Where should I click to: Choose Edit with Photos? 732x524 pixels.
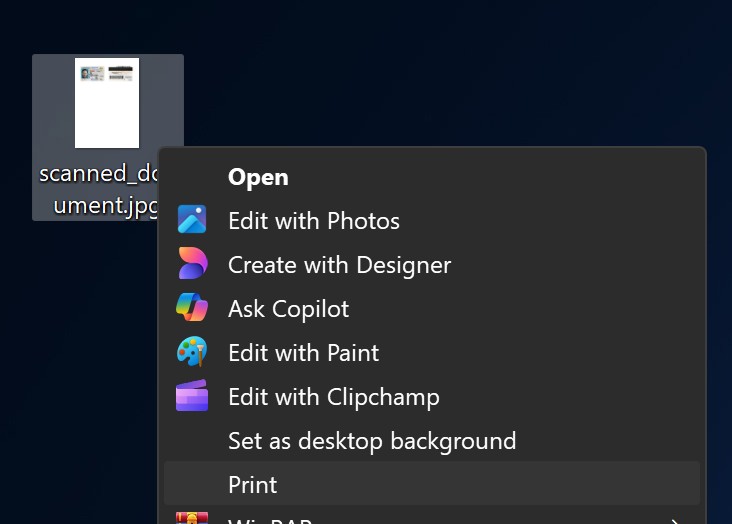click(x=313, y=221)
